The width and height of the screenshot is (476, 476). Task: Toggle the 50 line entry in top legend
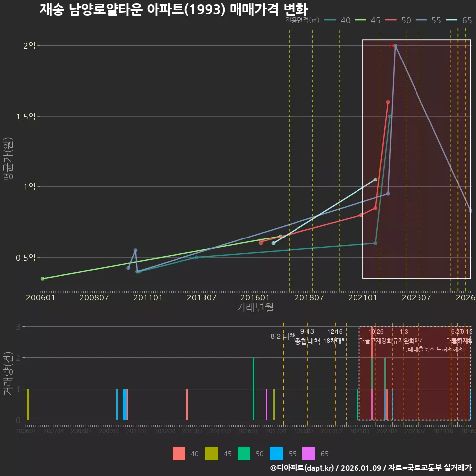[x=398, y=20]
